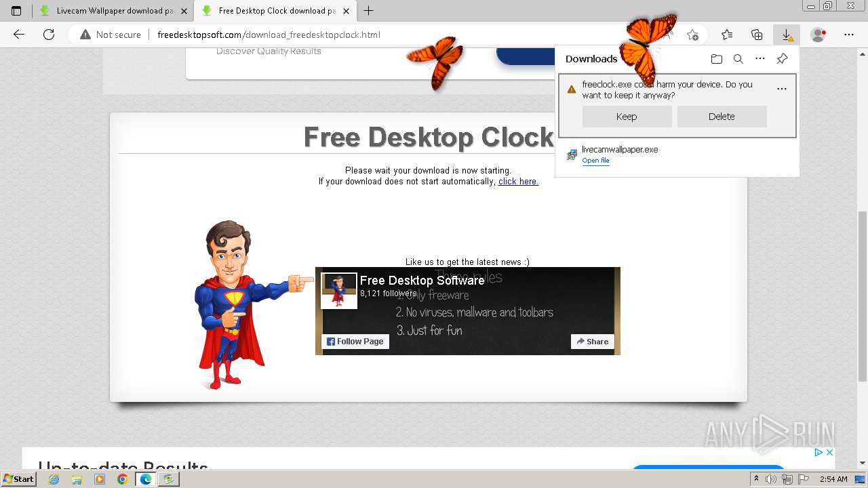Search downloads in Downloads panel
The image size is (868, 488).
point(738,59)
